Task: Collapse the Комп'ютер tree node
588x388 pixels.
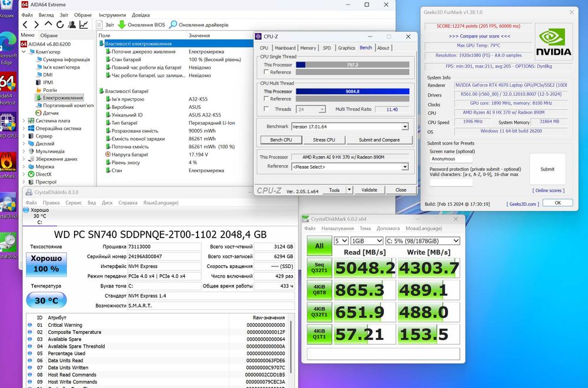Action: [x=24, y=52]
